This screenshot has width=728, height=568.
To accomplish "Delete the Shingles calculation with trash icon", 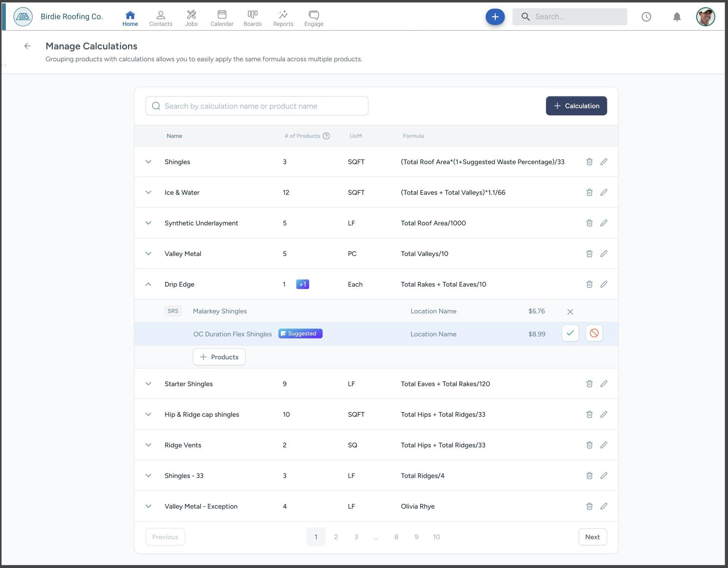I will (589, 162).
